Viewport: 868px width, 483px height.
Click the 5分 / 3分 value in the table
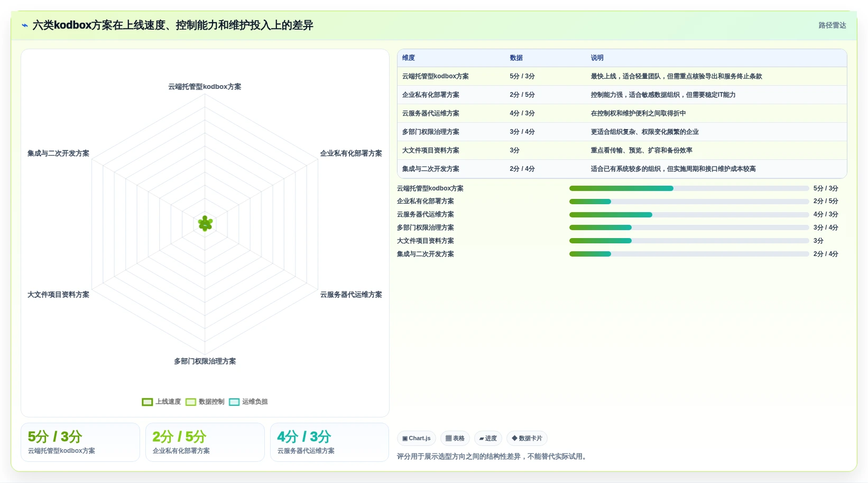(x=522, y=77)
